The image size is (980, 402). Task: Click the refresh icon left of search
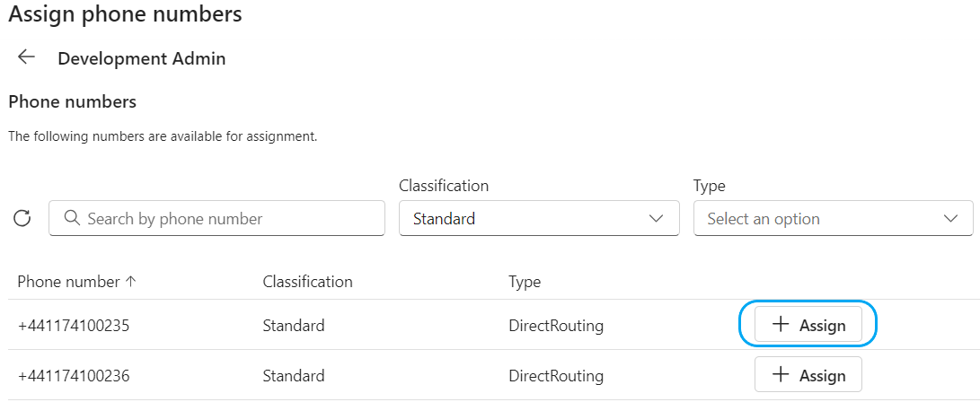[x=22, y=218]
